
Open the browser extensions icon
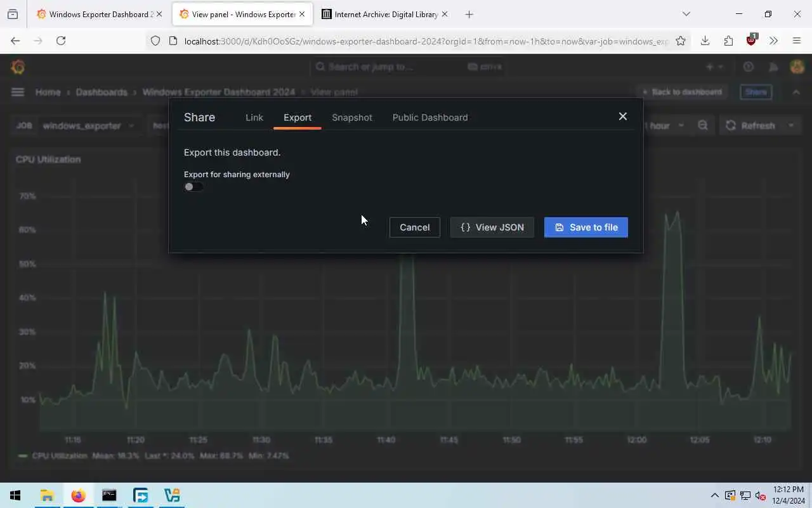(728, 41)
